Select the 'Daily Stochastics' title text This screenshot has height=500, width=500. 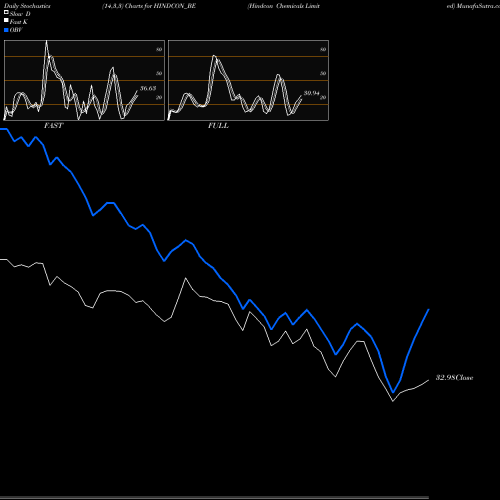(27, 6)
